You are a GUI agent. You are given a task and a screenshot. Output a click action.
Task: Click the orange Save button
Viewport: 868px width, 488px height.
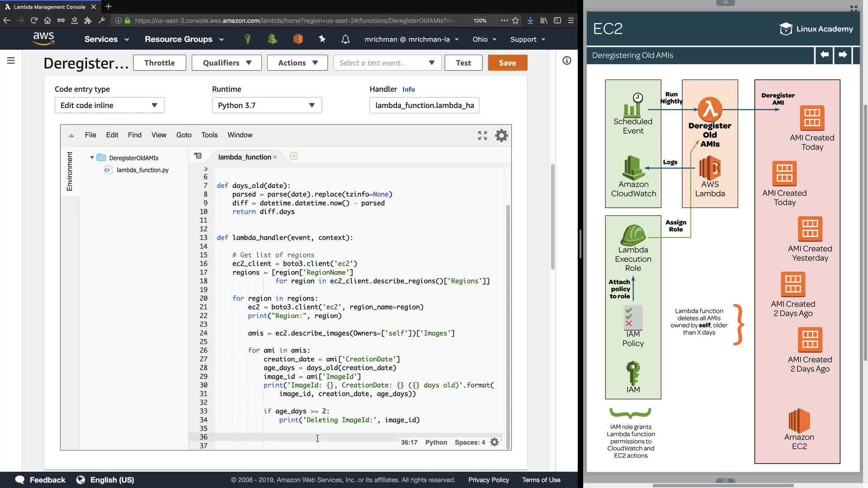click(x=507, y=63)
